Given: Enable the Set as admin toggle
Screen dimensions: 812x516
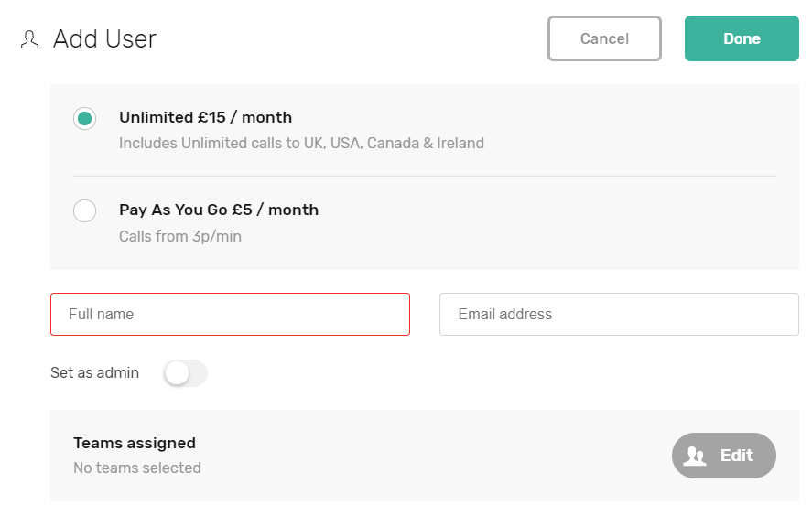Looking at the screenshot, I should 185,373.
